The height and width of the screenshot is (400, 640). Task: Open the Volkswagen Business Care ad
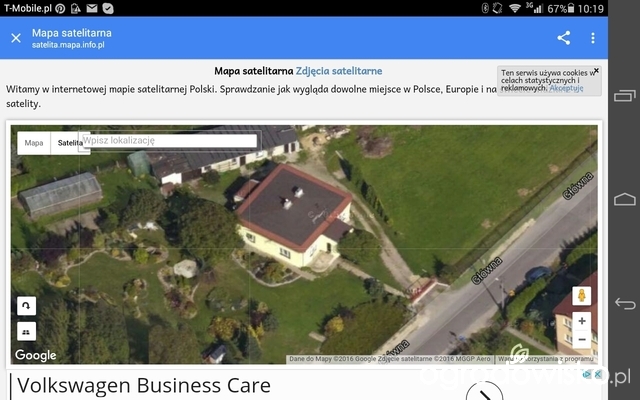point(144,385)
